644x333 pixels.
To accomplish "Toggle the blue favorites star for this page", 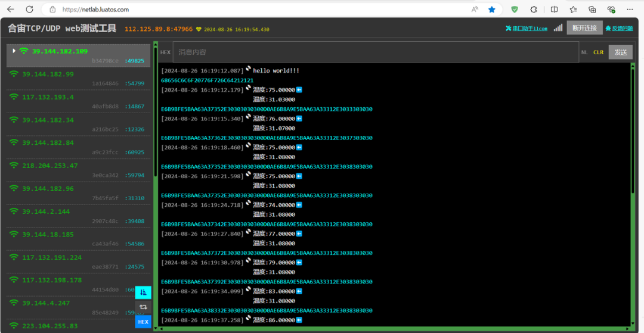I will pyautogui.click(x=491, y=9).
